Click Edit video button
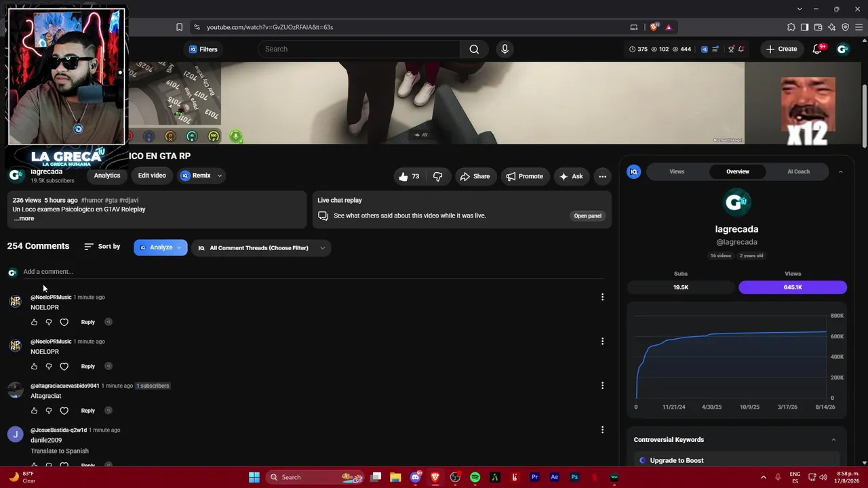 click(x=152, y=176)
